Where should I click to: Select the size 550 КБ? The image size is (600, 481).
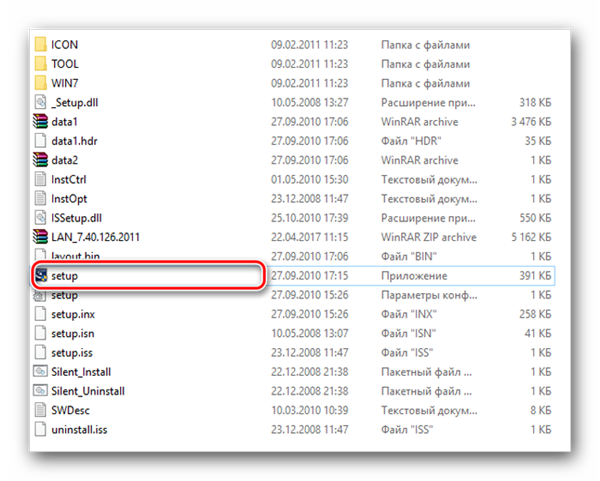pyautogui.click(x=535, y=218)
